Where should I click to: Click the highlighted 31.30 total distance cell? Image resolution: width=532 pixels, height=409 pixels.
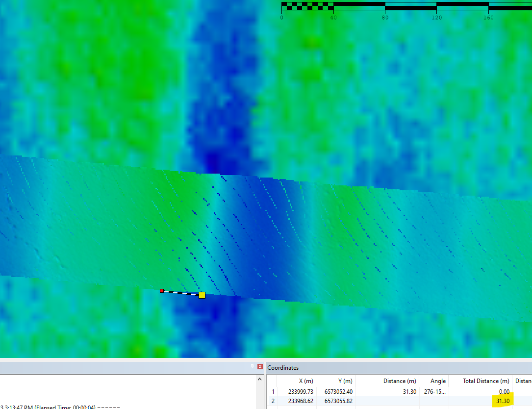tap(503, 401)
